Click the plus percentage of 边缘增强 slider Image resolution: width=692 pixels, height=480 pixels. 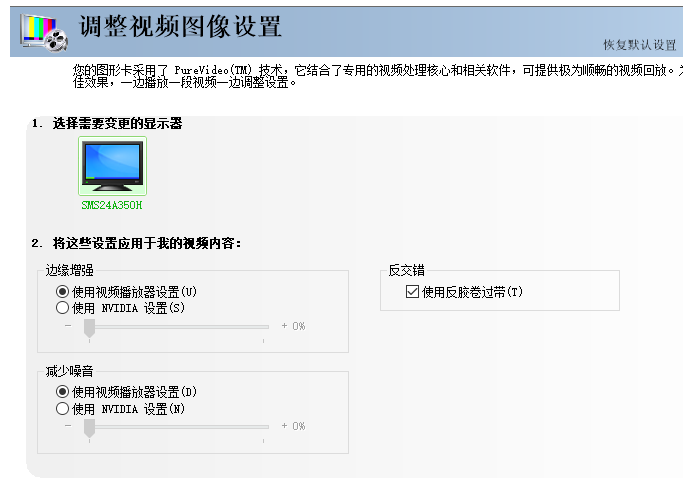point(293,326)
